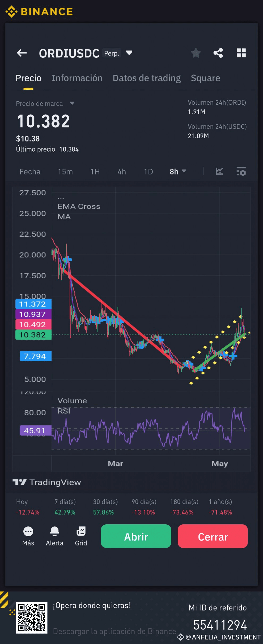The image size is (263, 644).
Task: Choose the 1H interval
Action: tap(95, 172)
